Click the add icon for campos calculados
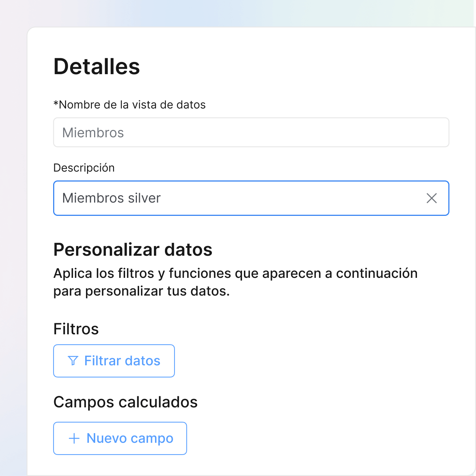Screen dimensions: 476x476 point(74,438)
